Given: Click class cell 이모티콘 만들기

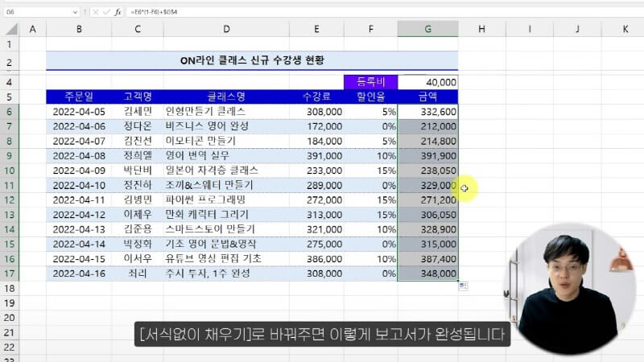Looking at the screenshot, I should click(226, 142).
